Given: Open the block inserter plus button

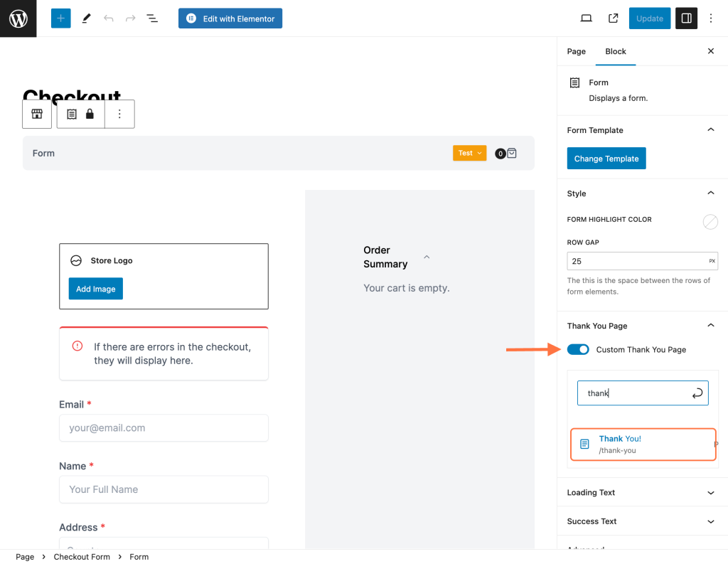Looking at the screenshot, I should pyautogui.click(x=61, y=18).
